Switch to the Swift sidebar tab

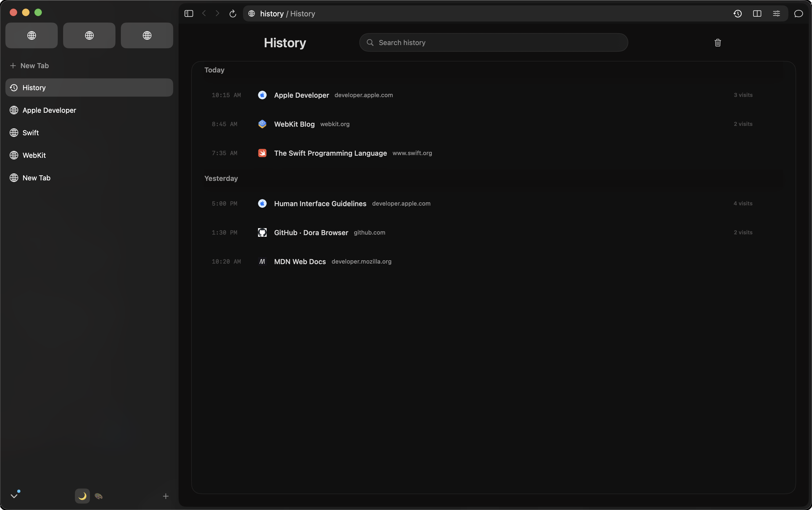click(89, 133)
